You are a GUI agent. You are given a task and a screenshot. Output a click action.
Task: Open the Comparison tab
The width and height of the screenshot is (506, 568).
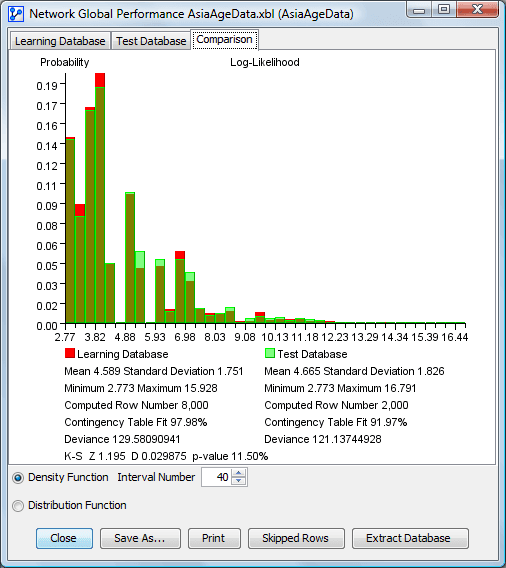[225, 39]
